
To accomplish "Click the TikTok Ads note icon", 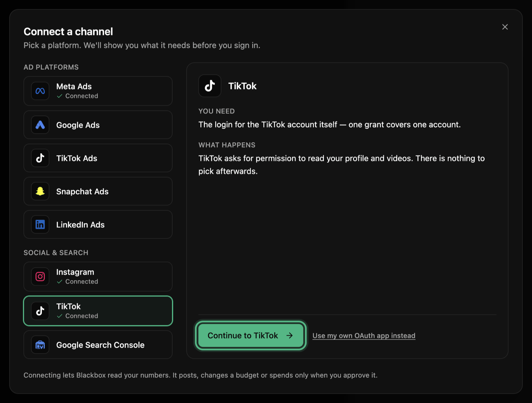I will point(40,158).
